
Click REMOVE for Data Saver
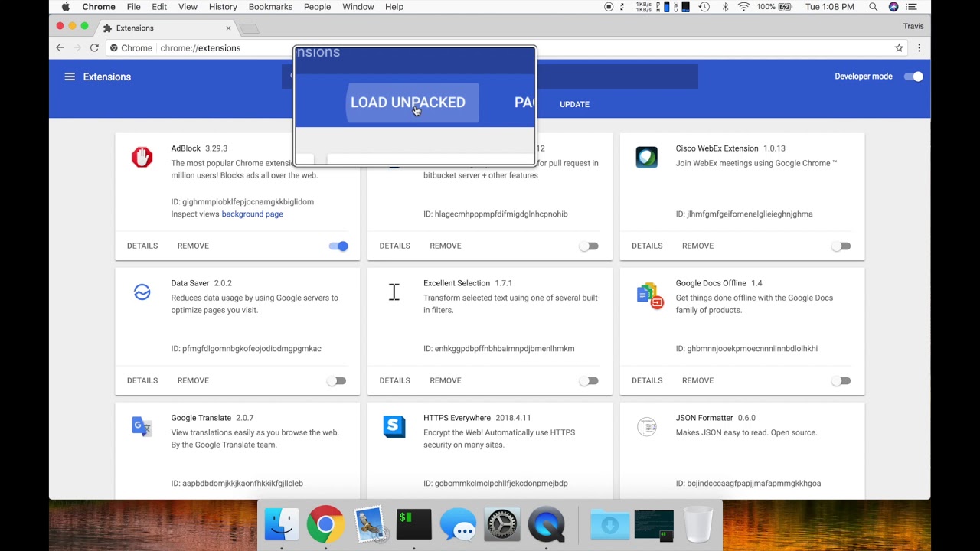pos(193,380)
